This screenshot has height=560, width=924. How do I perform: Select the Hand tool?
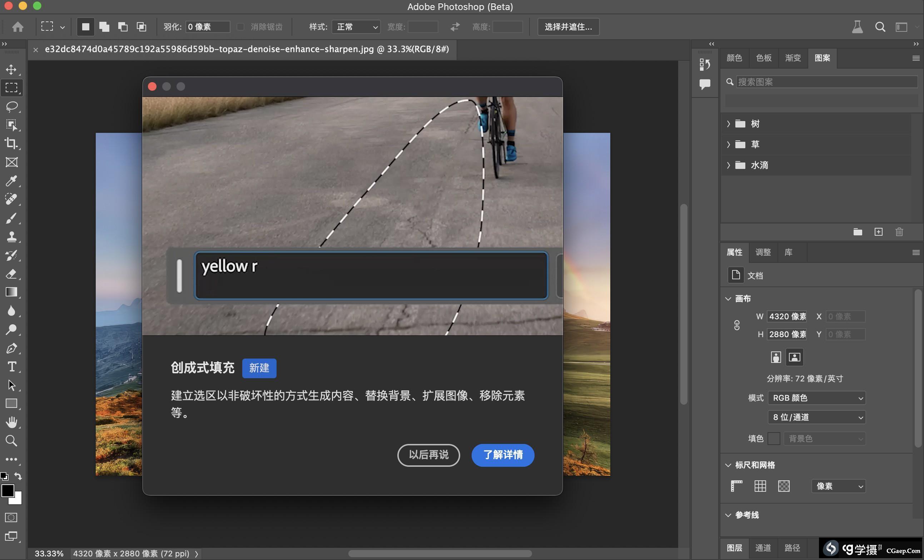pos(11,422)
